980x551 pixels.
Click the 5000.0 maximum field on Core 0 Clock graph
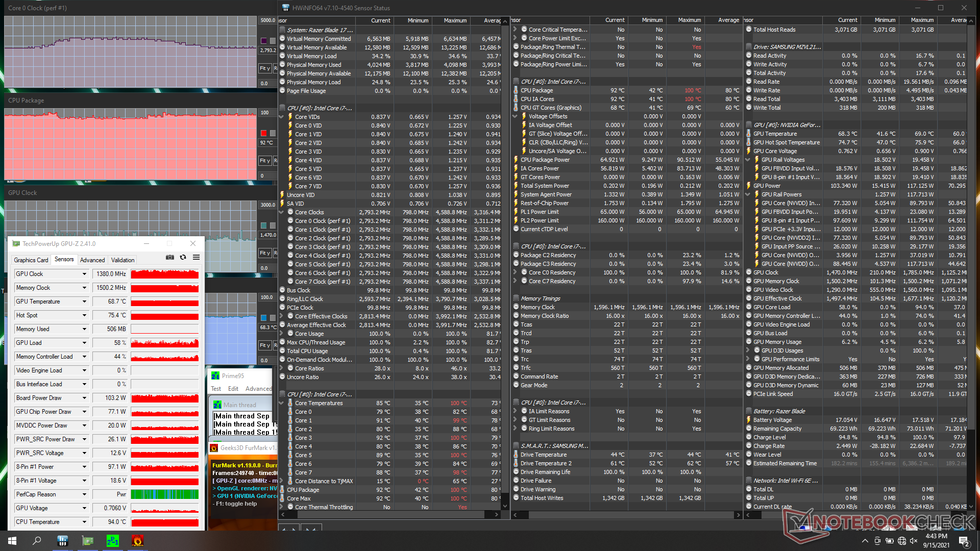(268, 20)
